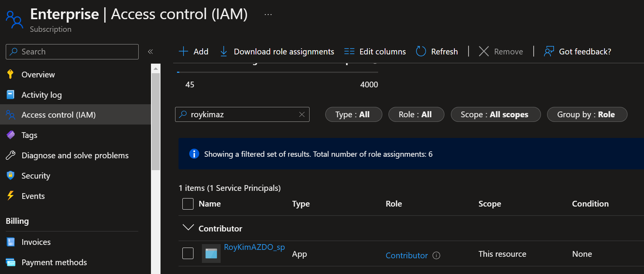Screen dimensions: 644x274
Task: Click the Got feedback icon
Action: tap(549, 51)
